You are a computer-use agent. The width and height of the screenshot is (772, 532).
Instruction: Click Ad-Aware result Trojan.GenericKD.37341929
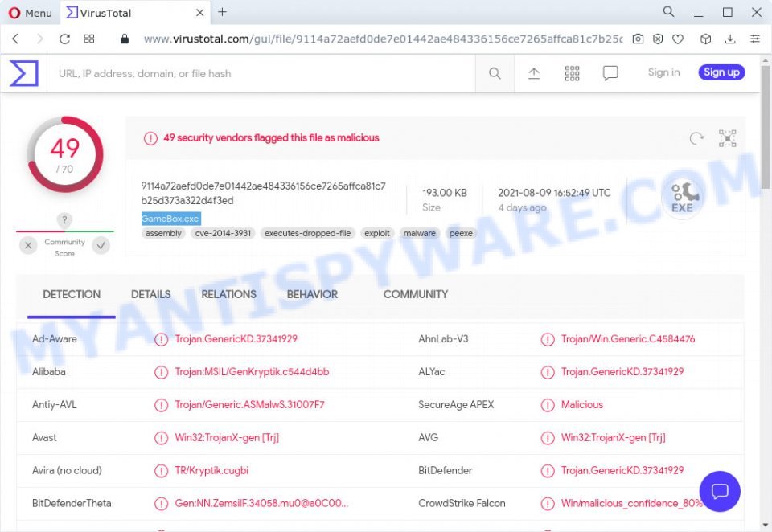pyautogui.click(x=236, y=338)
